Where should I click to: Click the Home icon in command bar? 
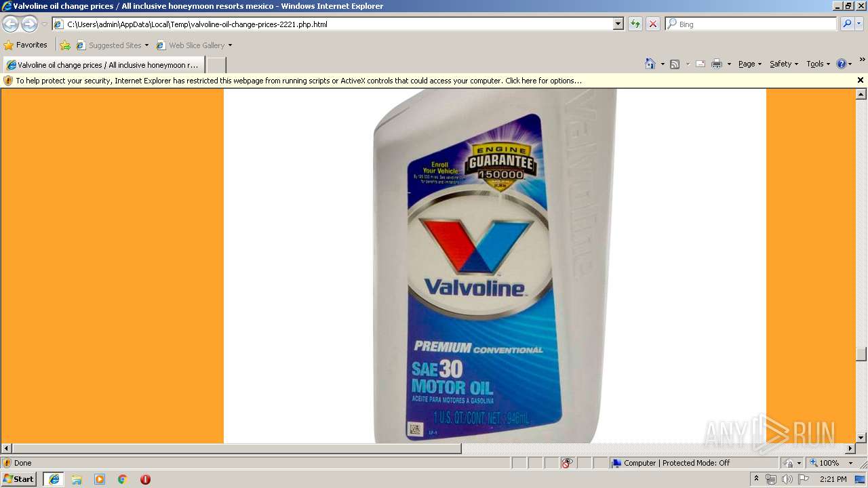click(x=650, y=64)
